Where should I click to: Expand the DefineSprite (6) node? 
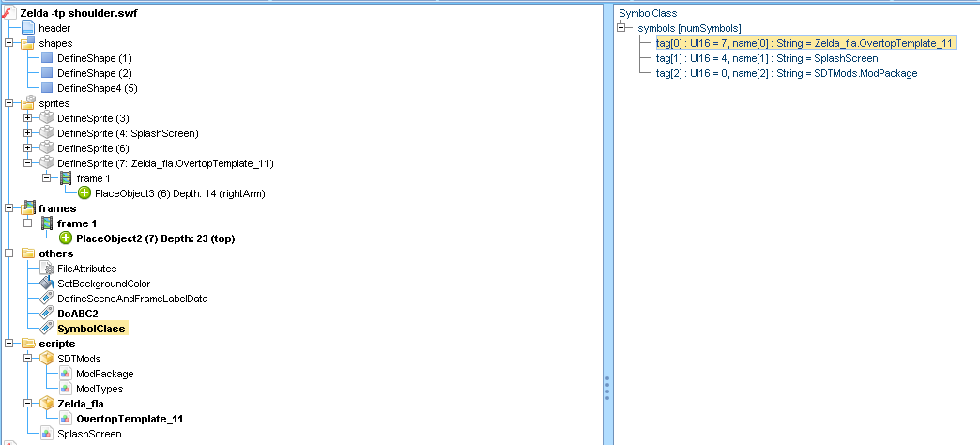(x=28, y=148)
